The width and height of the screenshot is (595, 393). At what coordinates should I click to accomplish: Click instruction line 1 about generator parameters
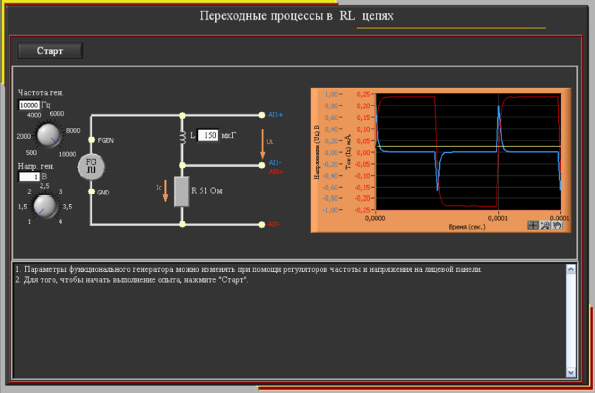pyautogui.click(x=249, y=269)
